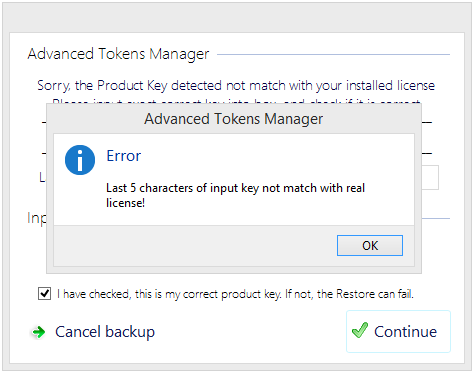Click the blue info icon in error dialog
The height and width of the screenshot is (374, 475).
click(x=80, y=160)
